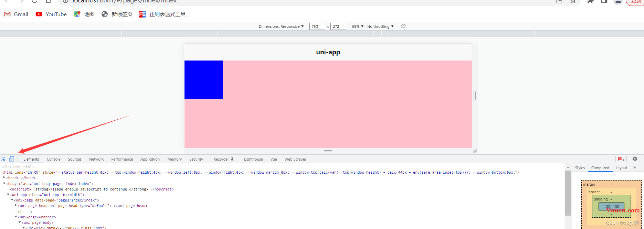
Task: Switch to the Memory tab
Action: pos(175,159)
